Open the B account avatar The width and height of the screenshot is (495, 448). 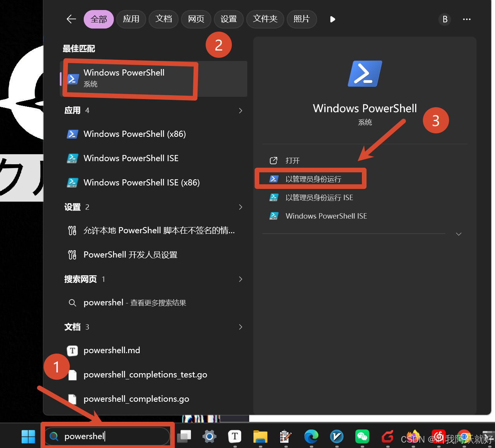pyautogui.click(x=445, y=19)
